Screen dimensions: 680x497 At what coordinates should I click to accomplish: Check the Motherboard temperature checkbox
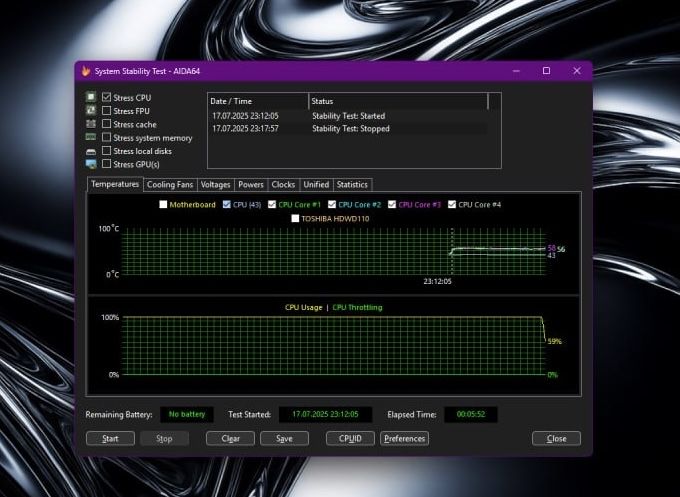[x=163, y=204]
